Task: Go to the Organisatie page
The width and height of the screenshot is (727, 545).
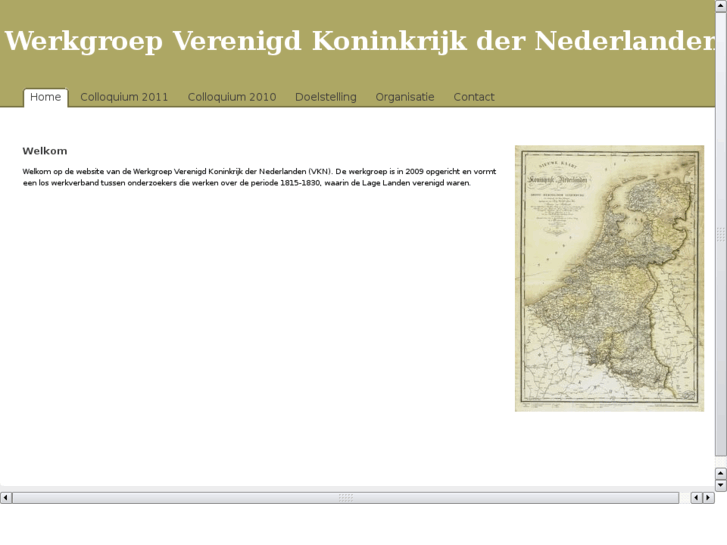Action: (405, 97)
